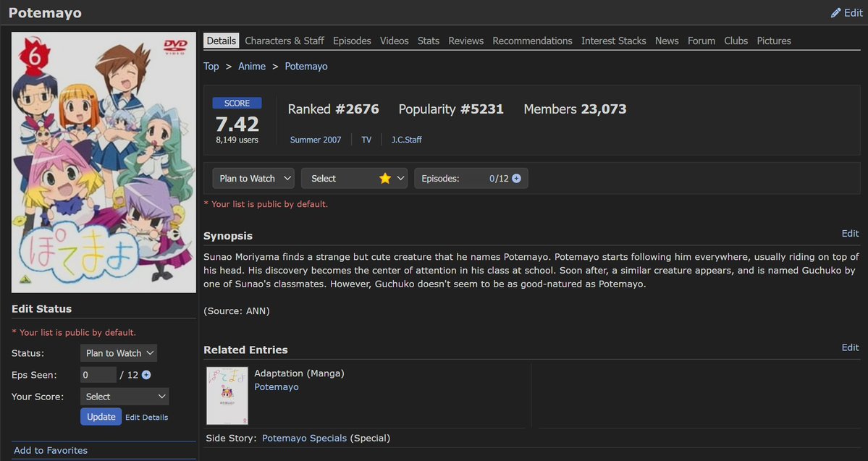Viewport: 868px width, 461px height.
Task: Click the Top breadcrumb link
Action: [211, 66]
